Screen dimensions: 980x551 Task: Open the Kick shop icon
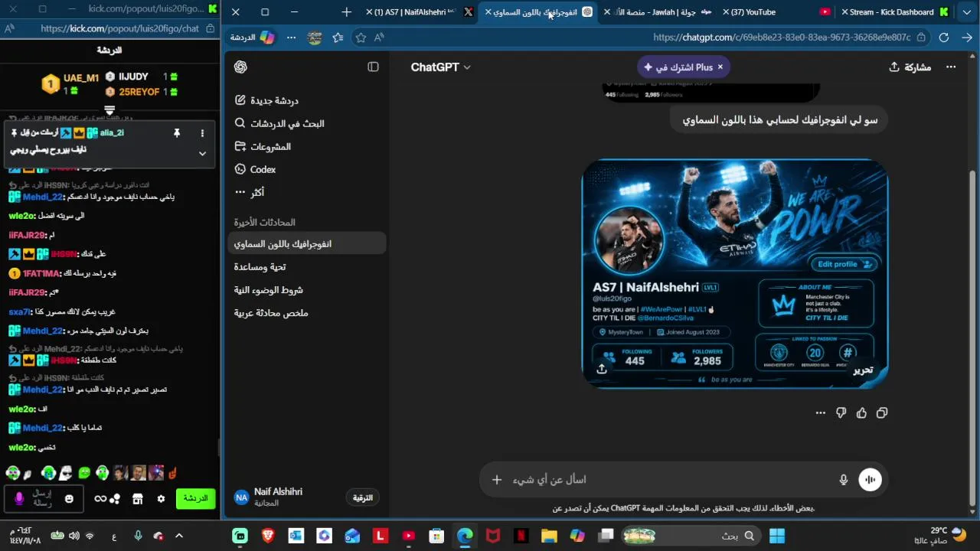click(x=137, y=499)
